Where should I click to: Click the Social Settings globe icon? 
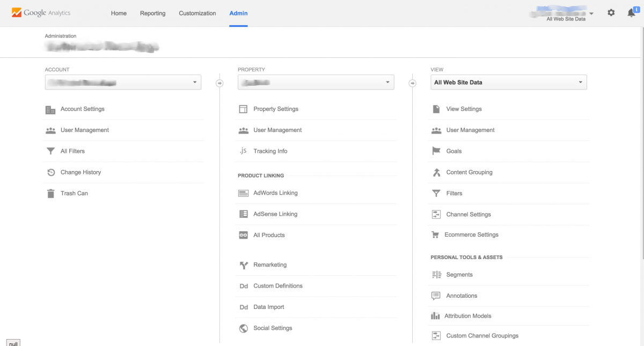[x=243, y=328]
